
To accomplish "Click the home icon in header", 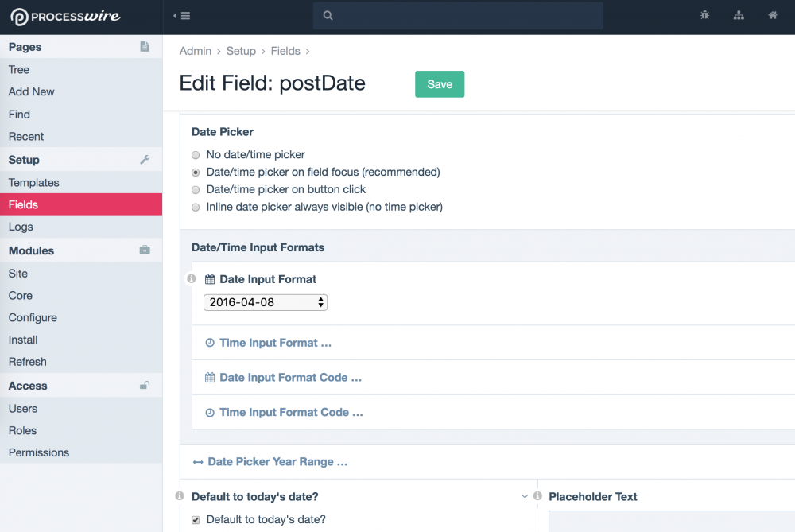I will pos(773,15).
